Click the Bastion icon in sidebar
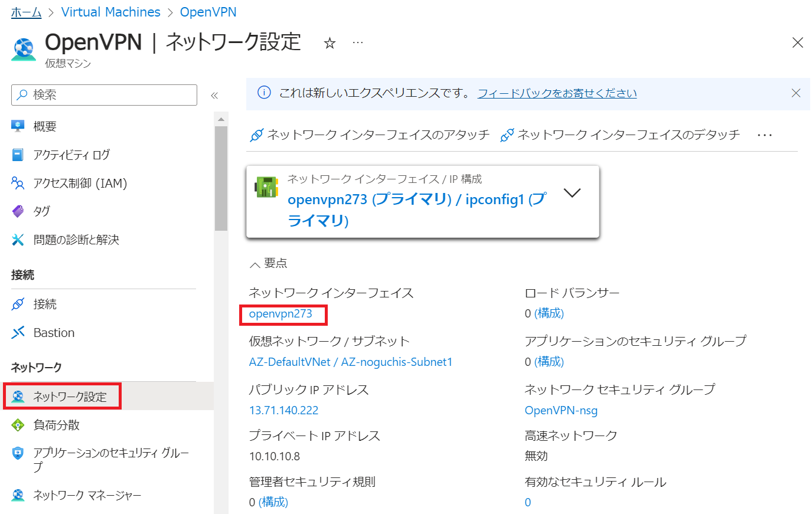The width and height of the screenshot is (812, 514). (18, 332)
